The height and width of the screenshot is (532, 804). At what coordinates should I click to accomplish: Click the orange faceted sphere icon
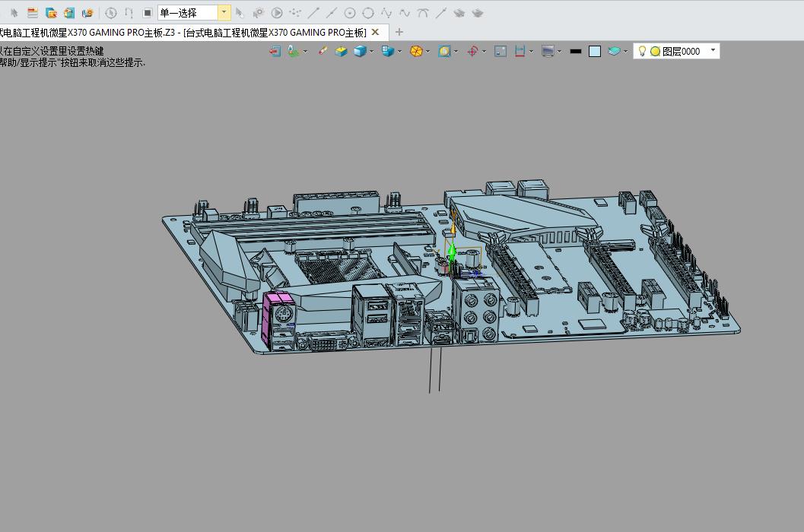pos(416,51)
